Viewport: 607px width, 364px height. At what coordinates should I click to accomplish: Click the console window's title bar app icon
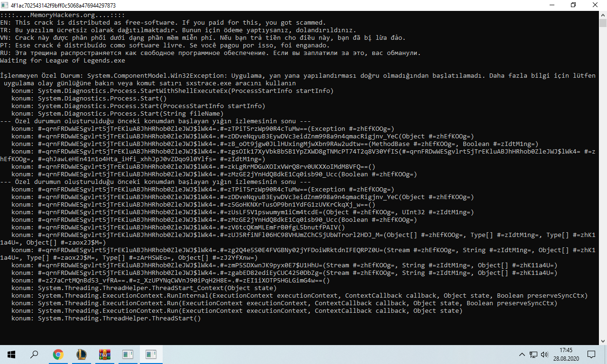click(5, 5)
